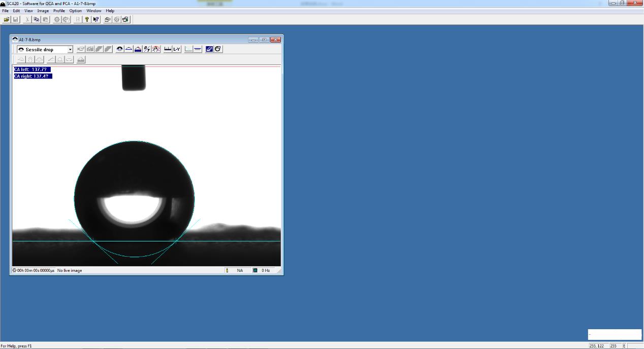The height and width of the screenshot is (349, 644).
Task: Open the Profile menu
Action: point(59,11)
